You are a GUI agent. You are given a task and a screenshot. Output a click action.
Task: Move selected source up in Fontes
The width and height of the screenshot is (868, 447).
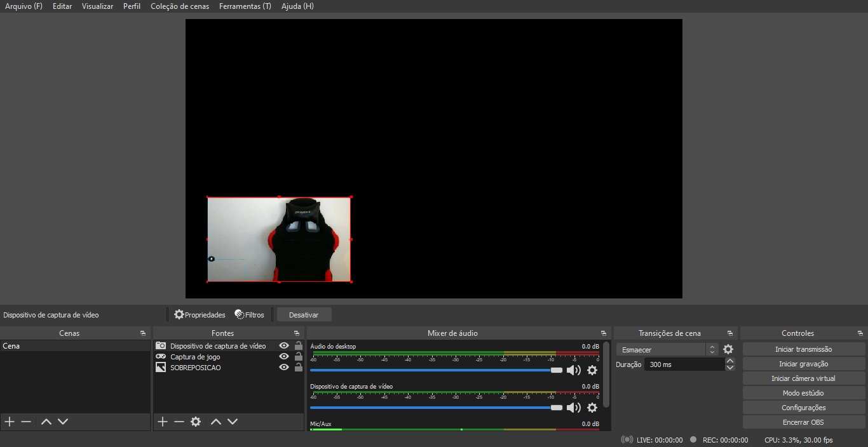pos(216,422)
